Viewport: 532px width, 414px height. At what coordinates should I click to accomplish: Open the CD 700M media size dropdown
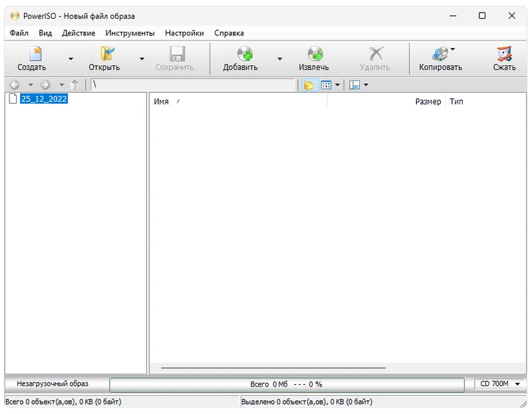[x=500, y=384]
